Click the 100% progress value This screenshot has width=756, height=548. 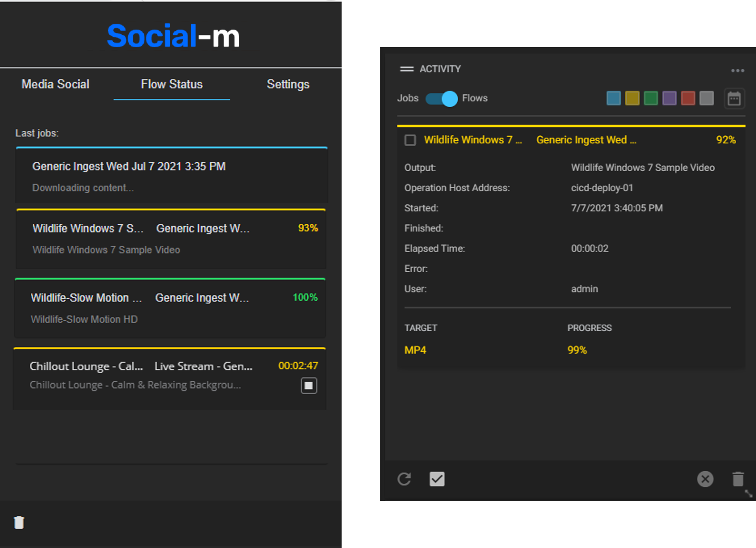pyautogui.click(x=305, y=297)
